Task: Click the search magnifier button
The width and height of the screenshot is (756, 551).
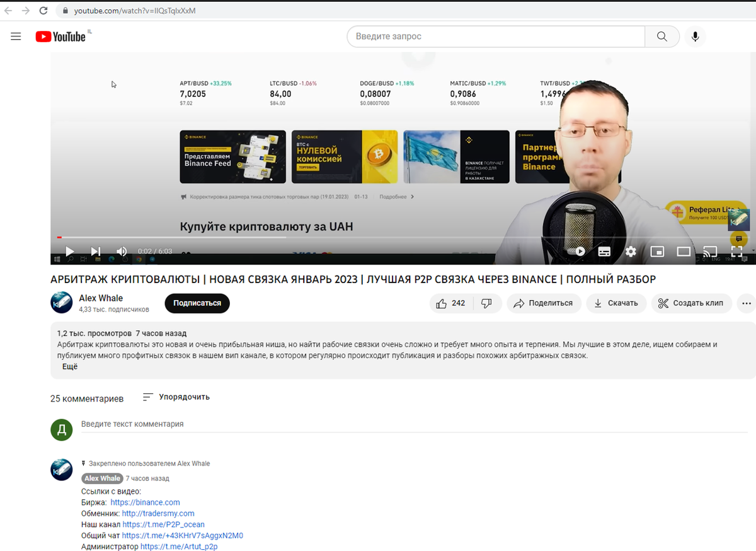Action: [662, 37]
